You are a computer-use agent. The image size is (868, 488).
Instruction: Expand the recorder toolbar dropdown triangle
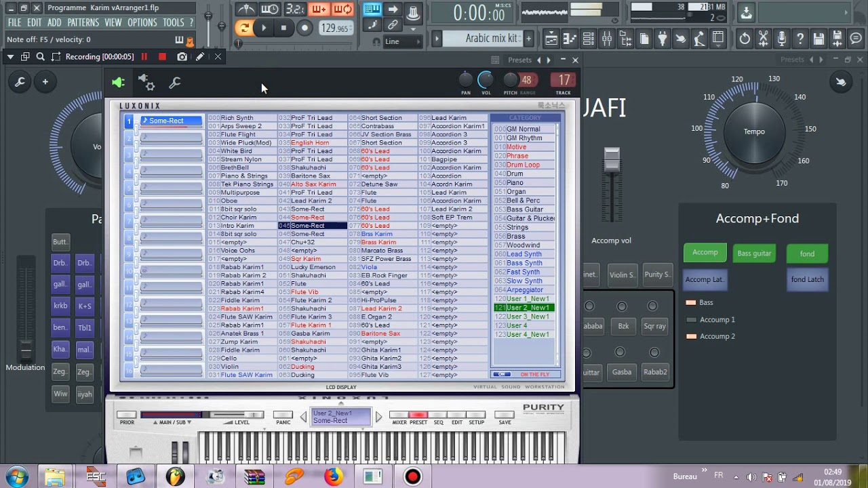click(10, 57)
